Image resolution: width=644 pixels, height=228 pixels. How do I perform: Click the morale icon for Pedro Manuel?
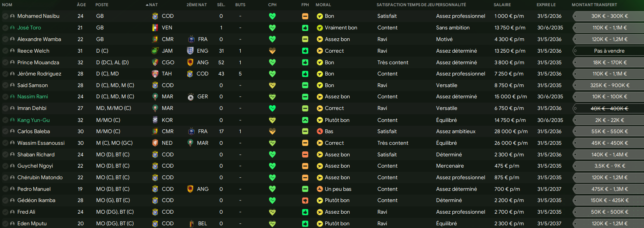pos(320,189)
